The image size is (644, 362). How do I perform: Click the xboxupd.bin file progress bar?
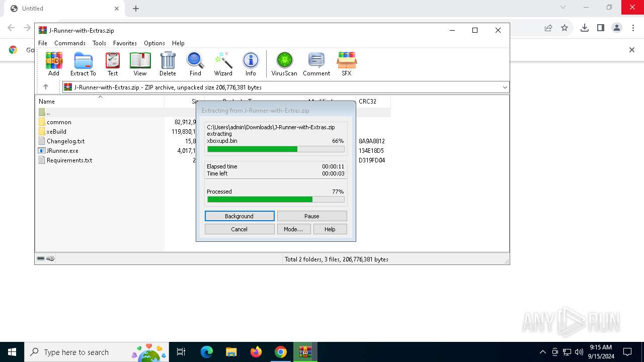click(276, 149)
